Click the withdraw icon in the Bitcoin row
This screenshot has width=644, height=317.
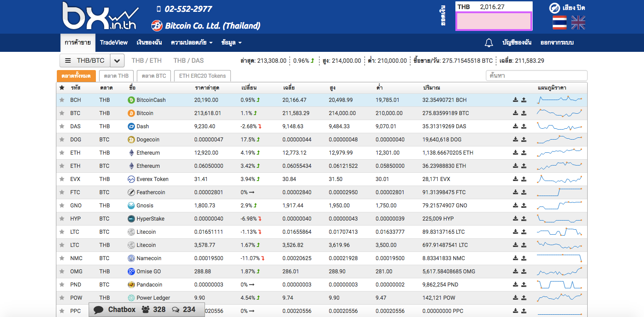point(524,113)
